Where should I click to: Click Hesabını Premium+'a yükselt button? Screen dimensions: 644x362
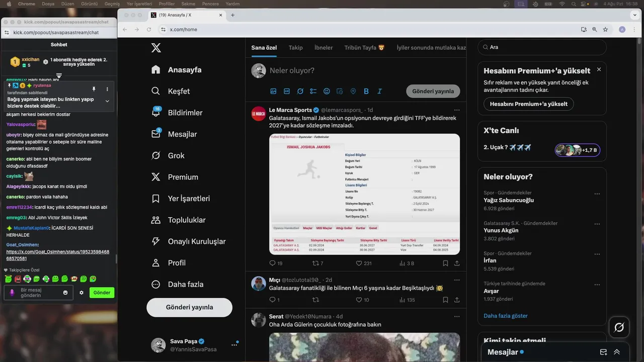(528, 104)
